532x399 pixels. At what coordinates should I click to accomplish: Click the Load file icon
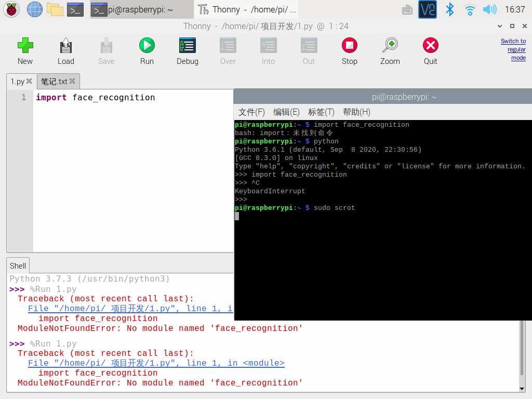(x=66, y=46)
